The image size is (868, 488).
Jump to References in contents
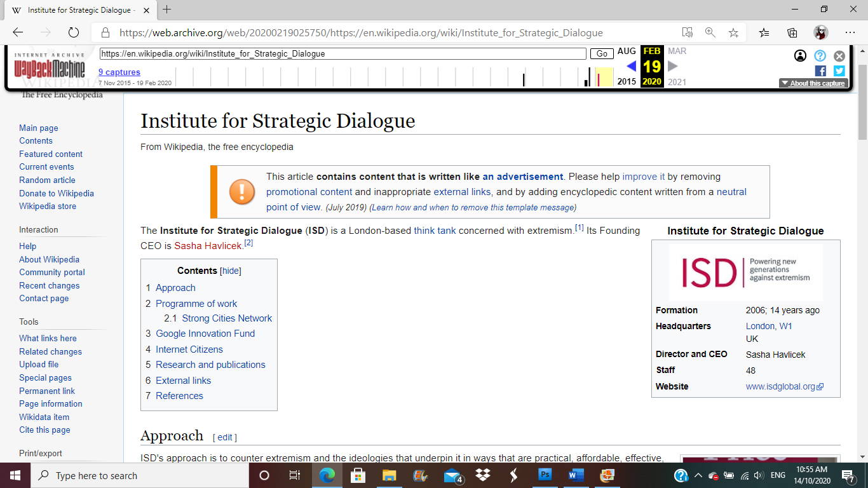tap(179, 396)
